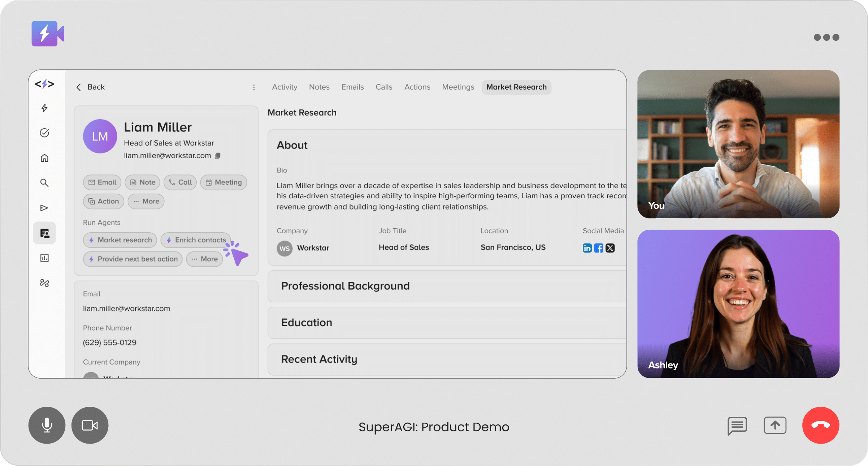End the call with red hang-up button
Screen dimensions: 868x466
pos(821,425)
